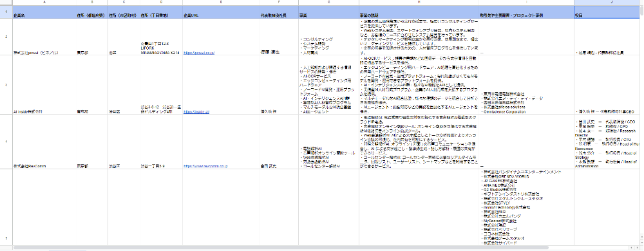Select the 株式会社pencil company name cell
The image size is (644, 251).
pos(44,37)
